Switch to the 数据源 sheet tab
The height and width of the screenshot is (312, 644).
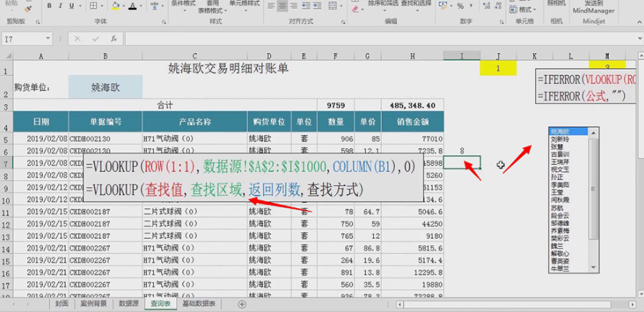128,304
